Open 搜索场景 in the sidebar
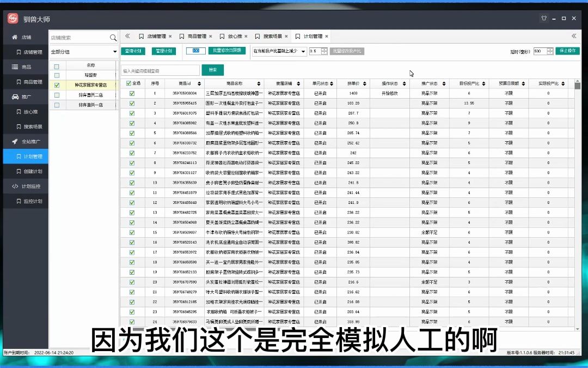The image size is (588, 368). coord(26,126)
